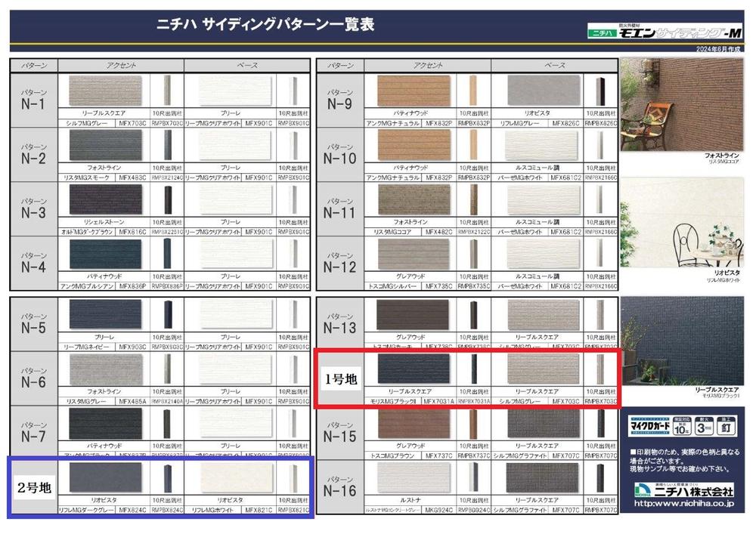Screen dimensions: 756x534
Task: Pick the N-5 navy accent swatch プリーレ
Action: click(106, 314)
